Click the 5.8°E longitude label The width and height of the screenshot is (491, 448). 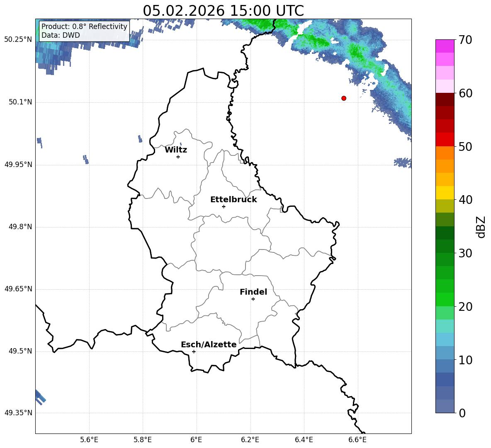[143, 440]
